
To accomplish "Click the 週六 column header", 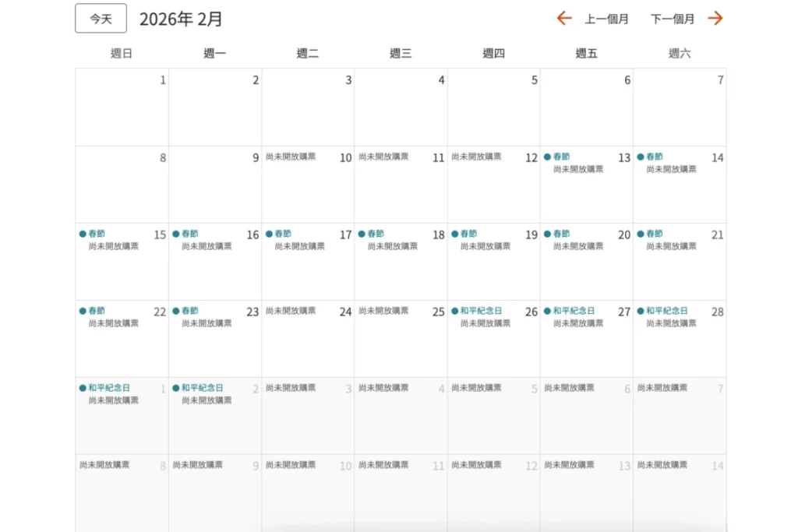I will pyautogui.click(x=680, y=52).
